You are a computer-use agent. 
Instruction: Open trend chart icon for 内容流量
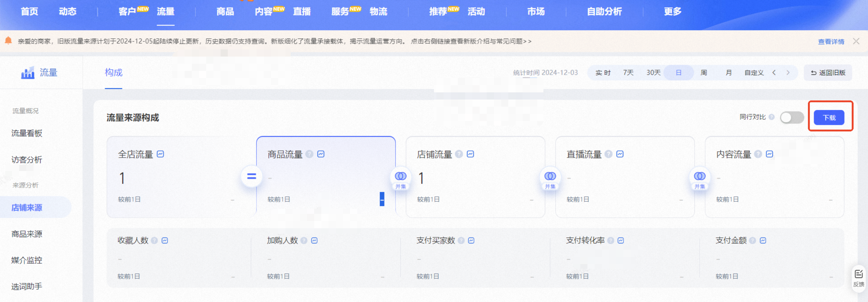pos(769,154)
